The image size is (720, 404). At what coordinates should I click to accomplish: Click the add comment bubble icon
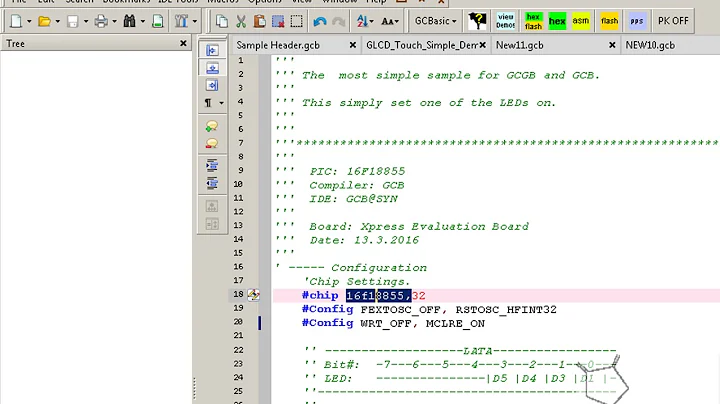click(x=212, y=126)
